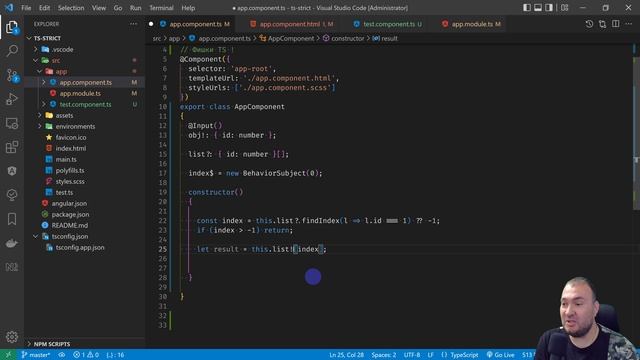
Task: Open angular.json in the explorer
Action: click(69, 204)
